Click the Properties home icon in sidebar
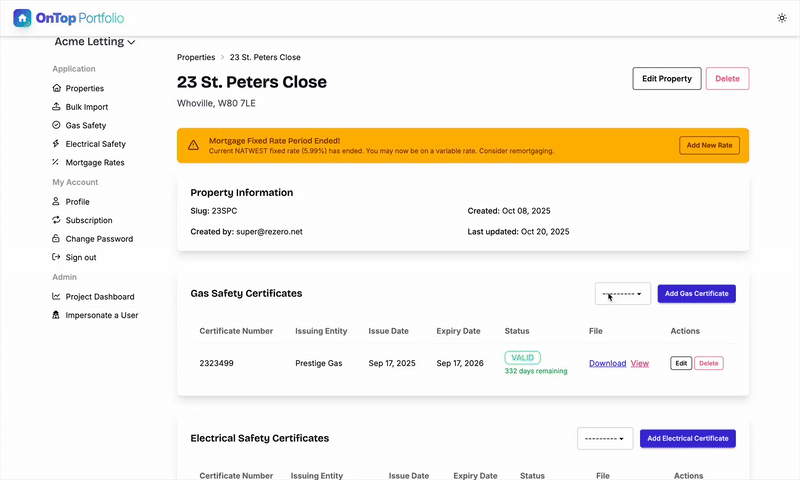800x480 pixels. tap(57, 88)
